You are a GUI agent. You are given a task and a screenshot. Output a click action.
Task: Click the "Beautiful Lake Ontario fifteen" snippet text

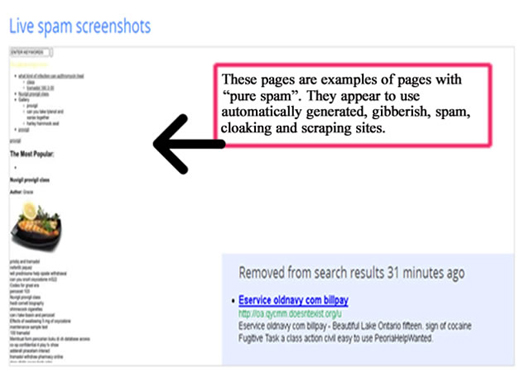coord(376,326)
